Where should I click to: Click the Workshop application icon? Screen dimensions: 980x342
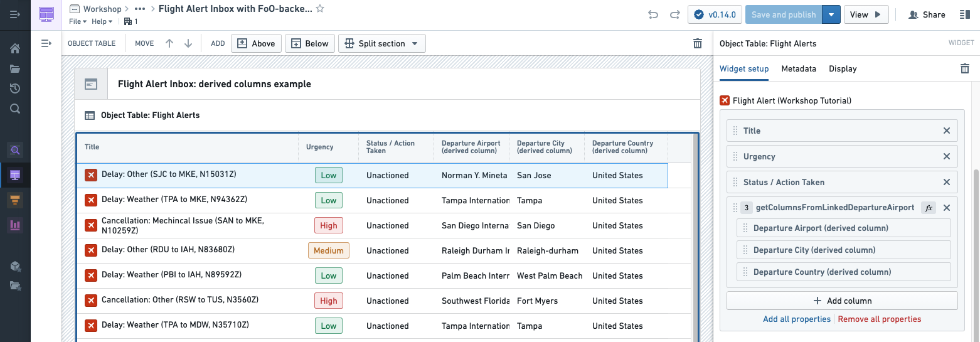(x=46, y=14)
